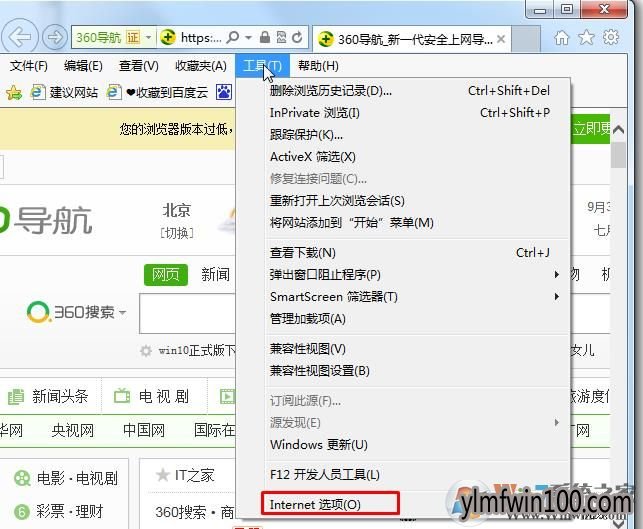Click the 彩票·理财 green circle icon
643x529 pixels.
pyautogui.click(x=21, y=511)
